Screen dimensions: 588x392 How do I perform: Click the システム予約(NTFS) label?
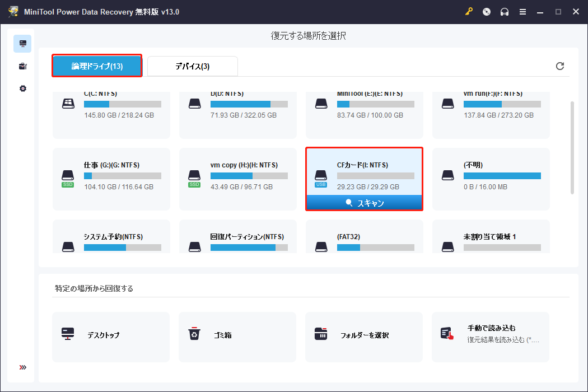[113, 237]
